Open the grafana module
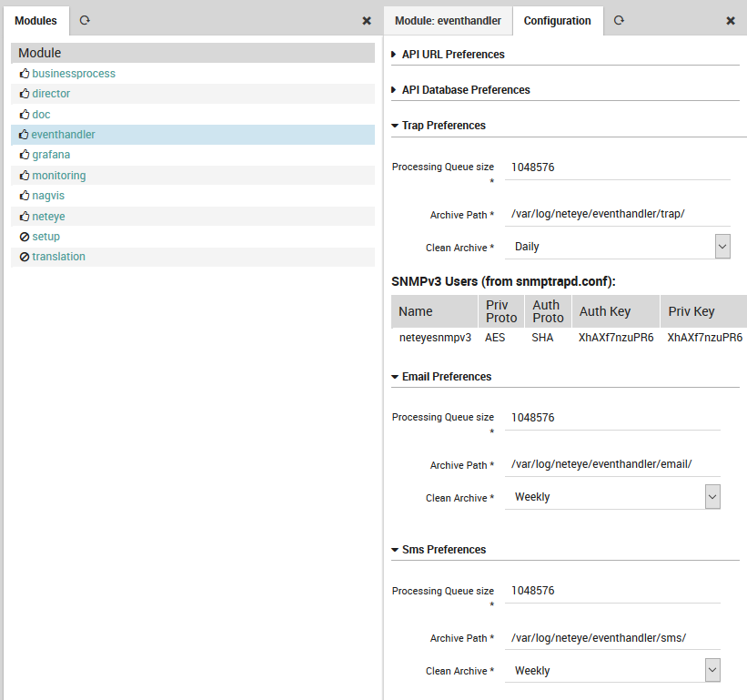The width and height of the screenshot is (747, 700). click(x=51, y=155)
